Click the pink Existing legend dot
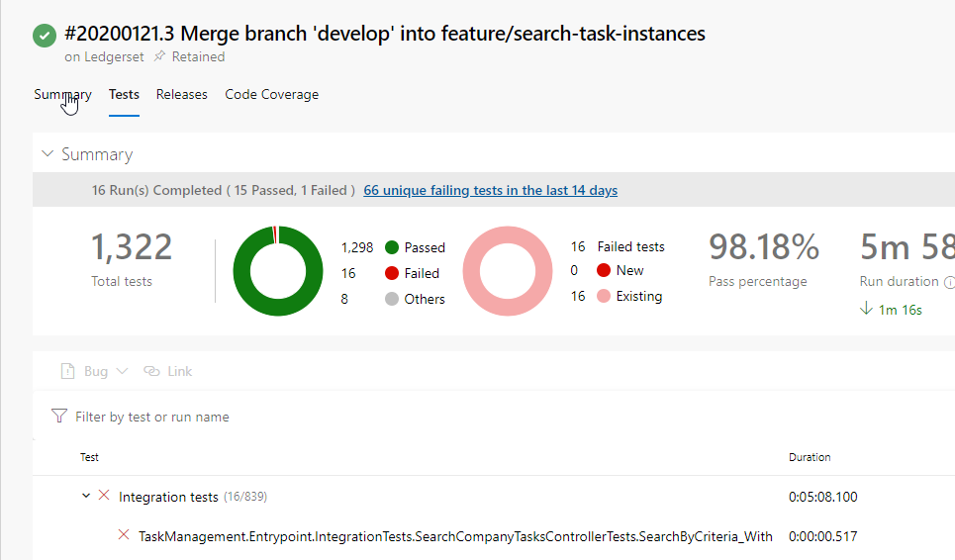 pos(604,296)
